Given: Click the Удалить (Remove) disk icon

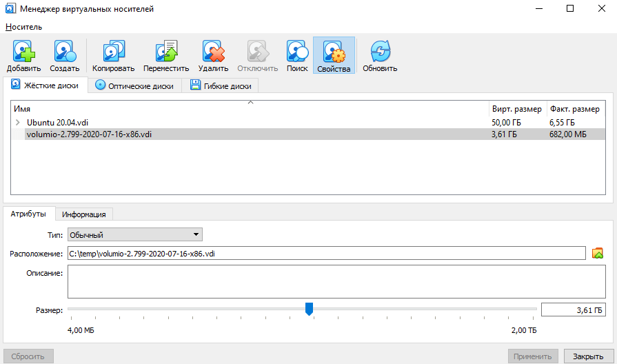Looking at the screenshot, I should (x=213, y=51).
